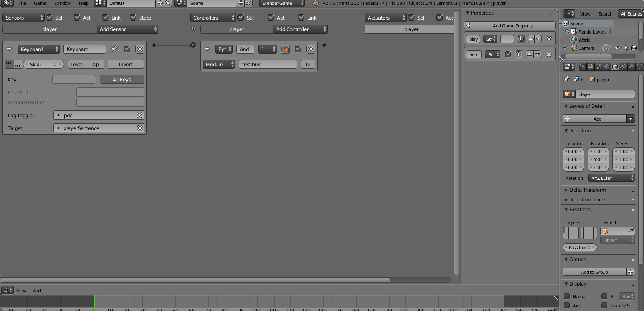Move the pdp property up
Viewport: 644px width, 311px height.
tap(530, 54)
